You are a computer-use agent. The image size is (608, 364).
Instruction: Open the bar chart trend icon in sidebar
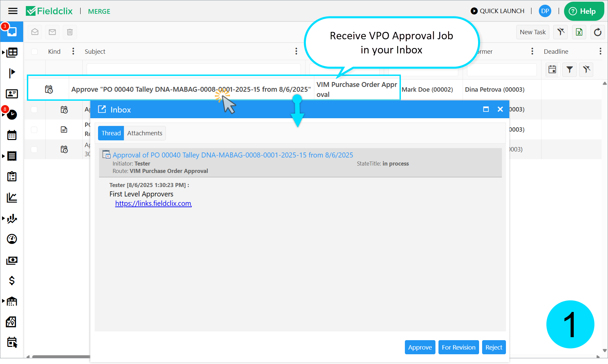tap(12, 219)
